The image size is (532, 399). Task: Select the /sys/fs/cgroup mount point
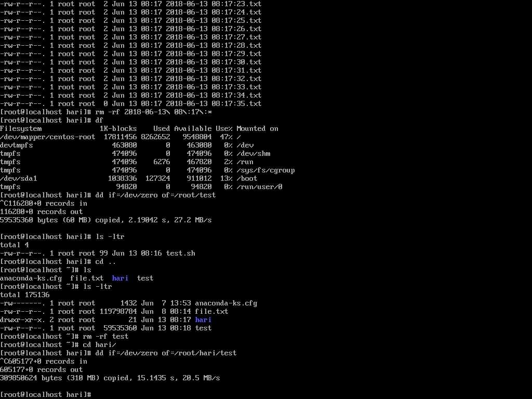[x=265, y=170]
